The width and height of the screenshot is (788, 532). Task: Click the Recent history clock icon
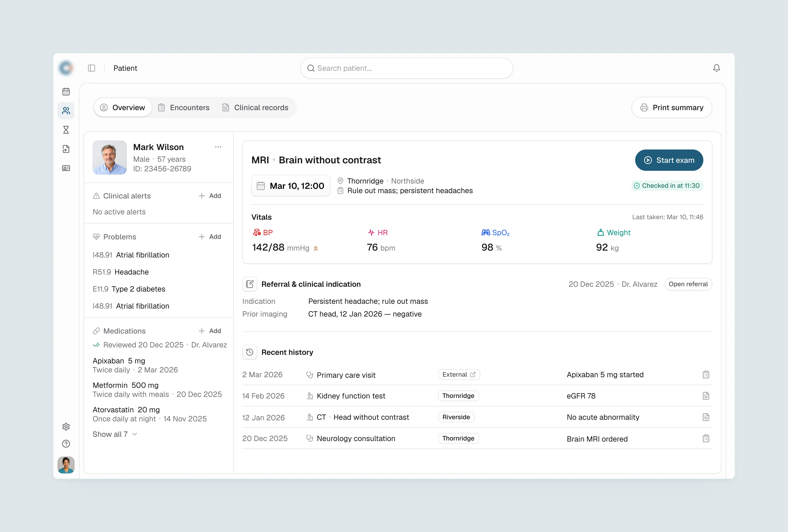point(250,352)
